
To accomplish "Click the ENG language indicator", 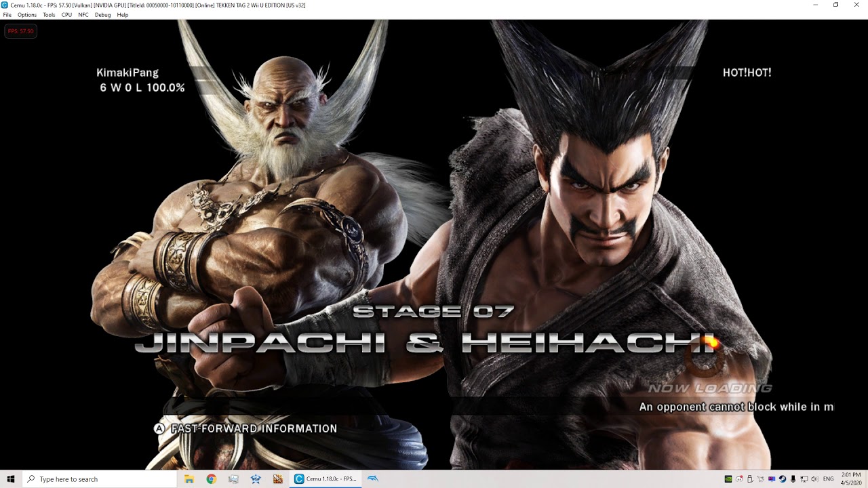I will (x=829, y=479).
